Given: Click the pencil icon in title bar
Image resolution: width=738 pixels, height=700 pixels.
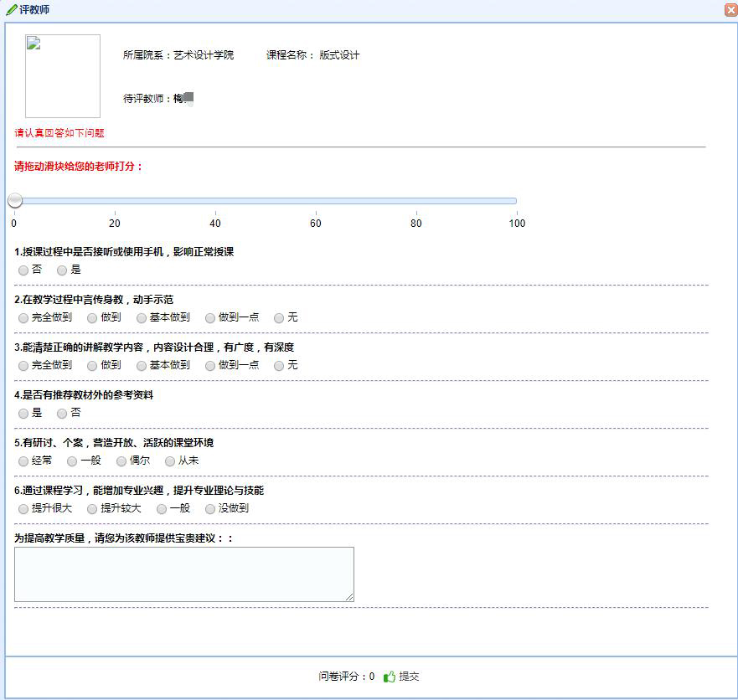Looking at the screenshot, I should click(x=11, y=10).
